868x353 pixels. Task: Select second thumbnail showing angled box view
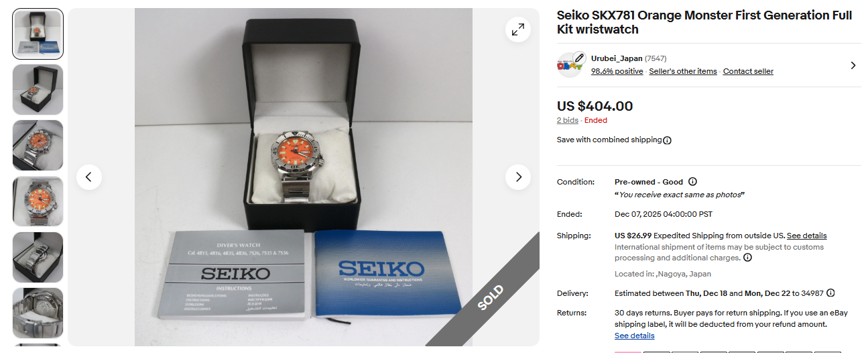pos(38,90)
